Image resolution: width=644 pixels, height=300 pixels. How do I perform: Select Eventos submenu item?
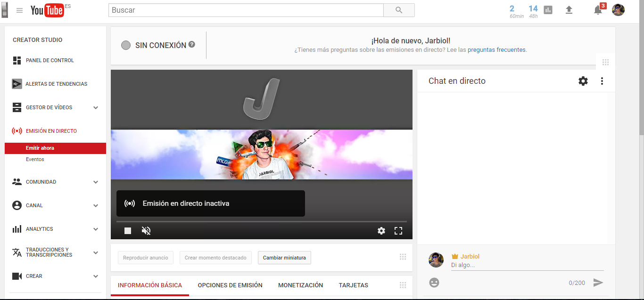pos(35,159)
